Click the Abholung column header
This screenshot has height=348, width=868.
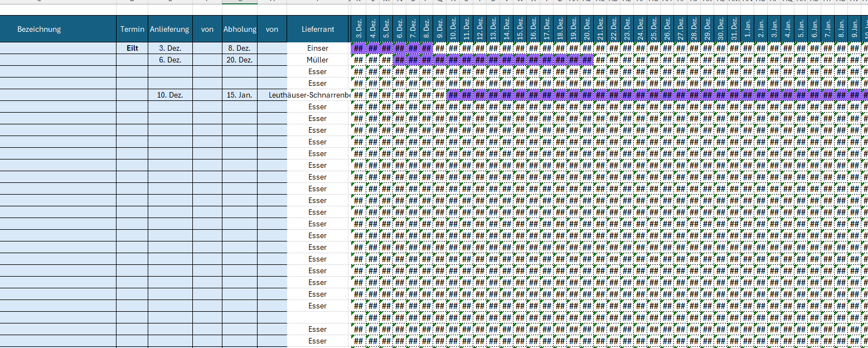tap(240, 29)
